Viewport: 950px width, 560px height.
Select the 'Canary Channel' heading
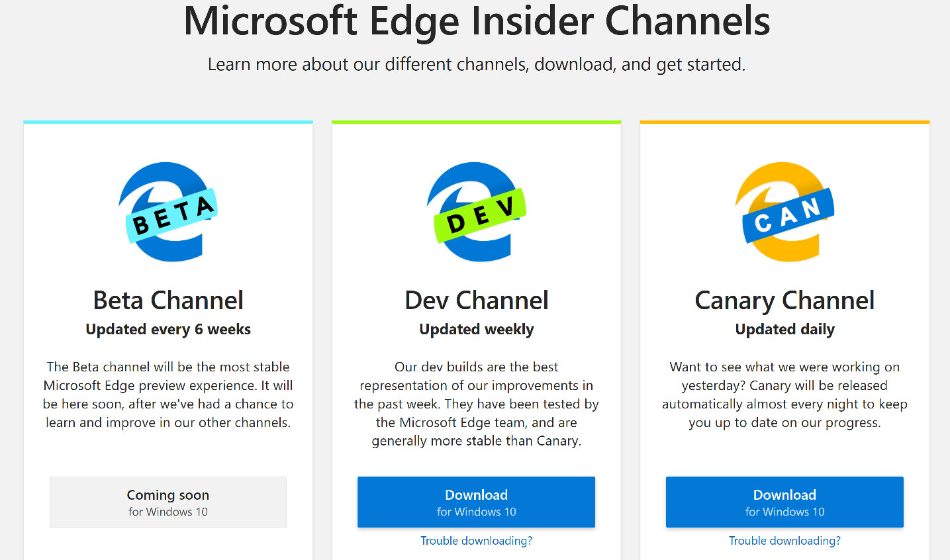(784, 300)
